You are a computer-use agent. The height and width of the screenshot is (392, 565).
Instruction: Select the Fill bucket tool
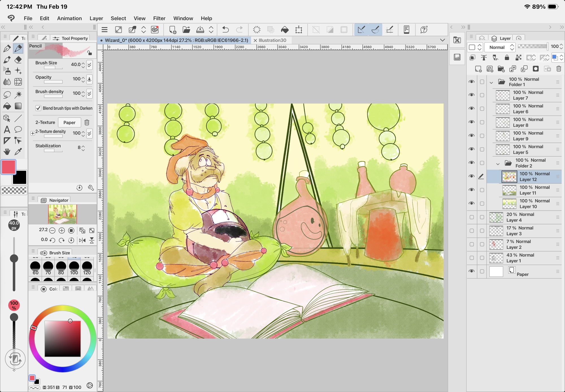coord(7,106)
